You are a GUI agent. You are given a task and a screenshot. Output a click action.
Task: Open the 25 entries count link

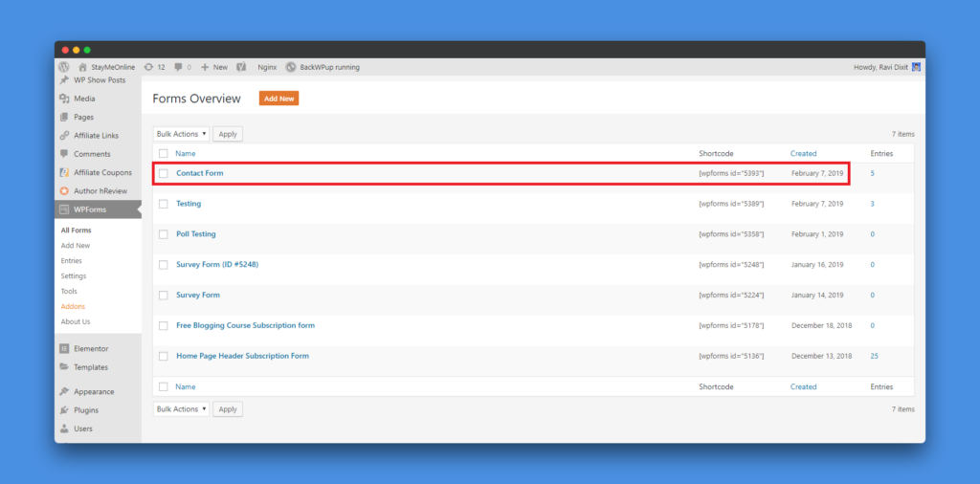coord(874,356)
